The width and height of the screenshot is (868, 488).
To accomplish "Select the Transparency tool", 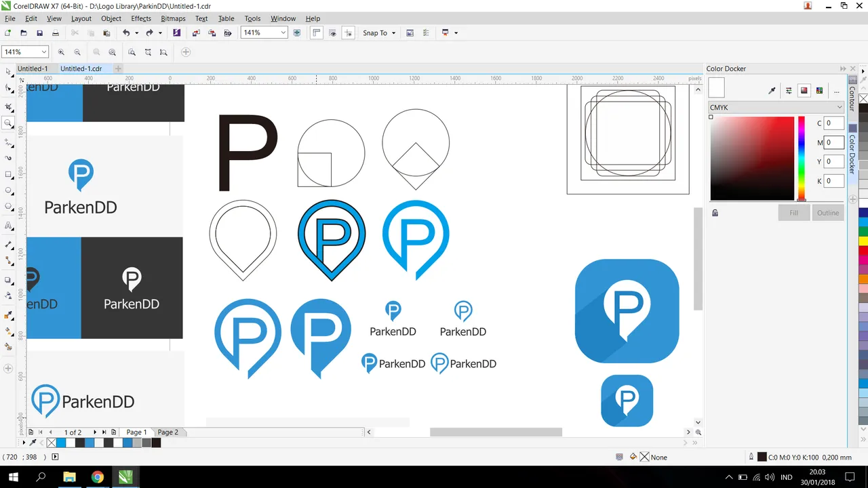I will click(8, 296).
